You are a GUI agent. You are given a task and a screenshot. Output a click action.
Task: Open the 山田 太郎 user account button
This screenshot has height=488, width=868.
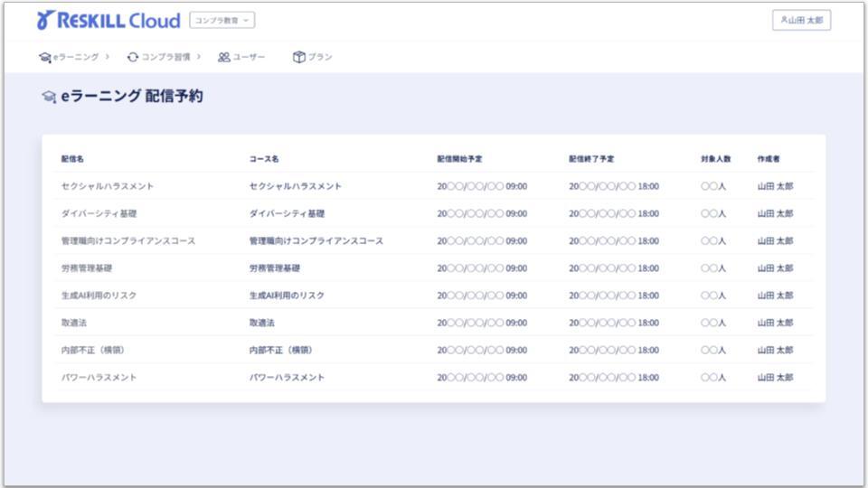tap(801, 21)
